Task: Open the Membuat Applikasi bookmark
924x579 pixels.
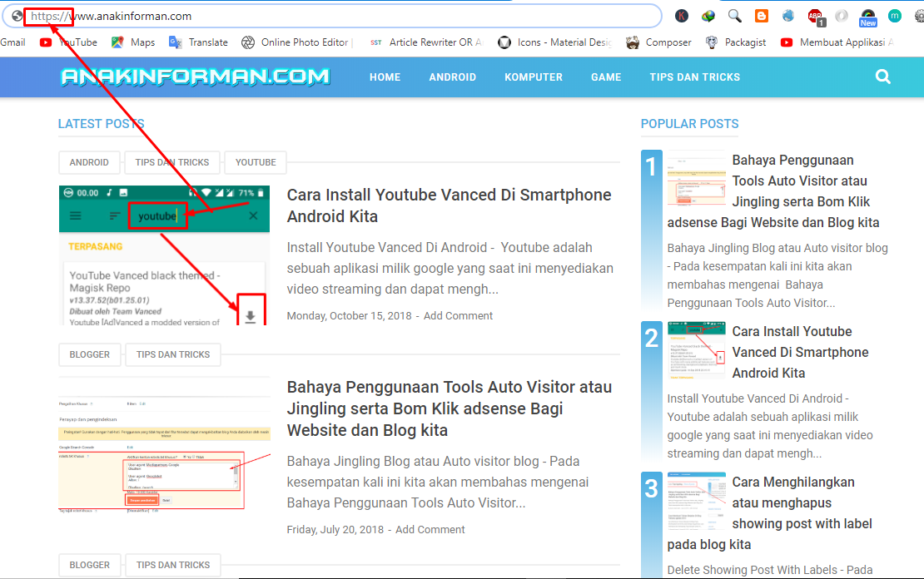Action: 837,42
